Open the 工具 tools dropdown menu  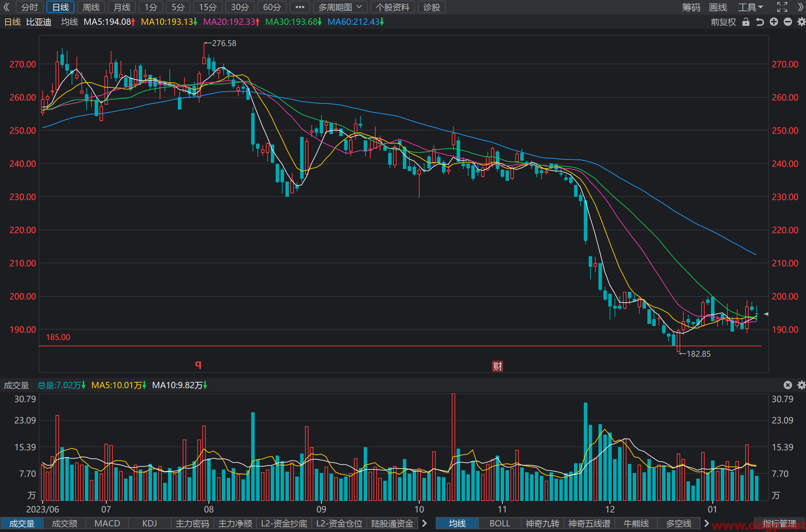click(750, 7)
